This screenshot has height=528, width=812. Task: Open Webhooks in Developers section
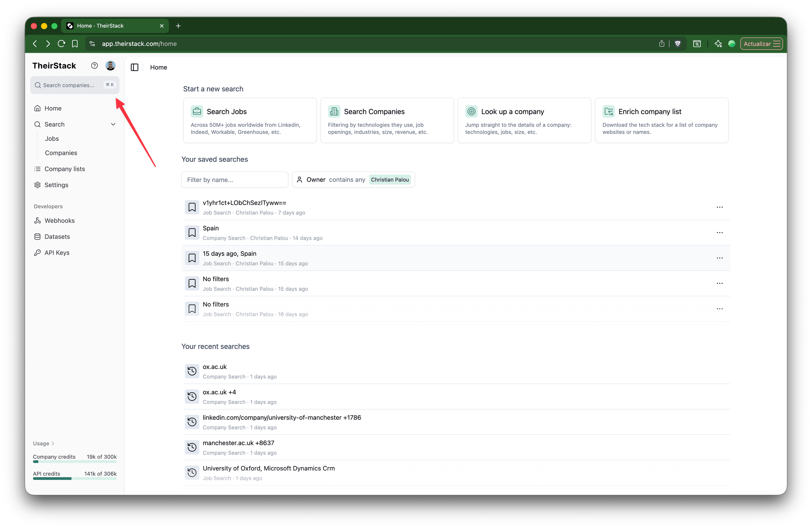(59, 221)
